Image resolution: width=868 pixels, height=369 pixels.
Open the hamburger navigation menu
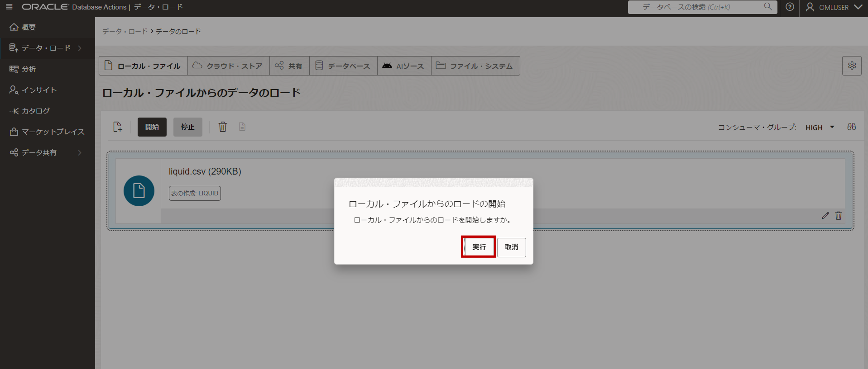pos(9,7)
